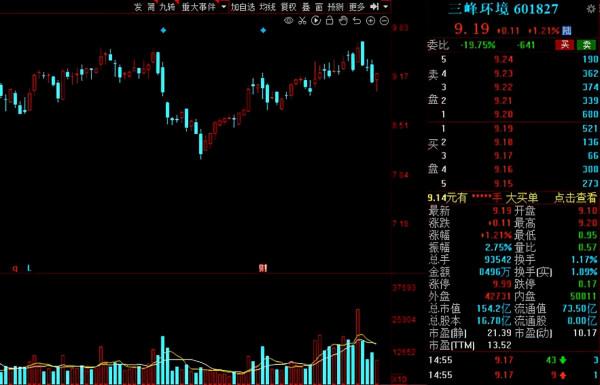Click the large latest price 9.19
The height and width of the screenshot is (385, 600).
click(x=472, y=29)
